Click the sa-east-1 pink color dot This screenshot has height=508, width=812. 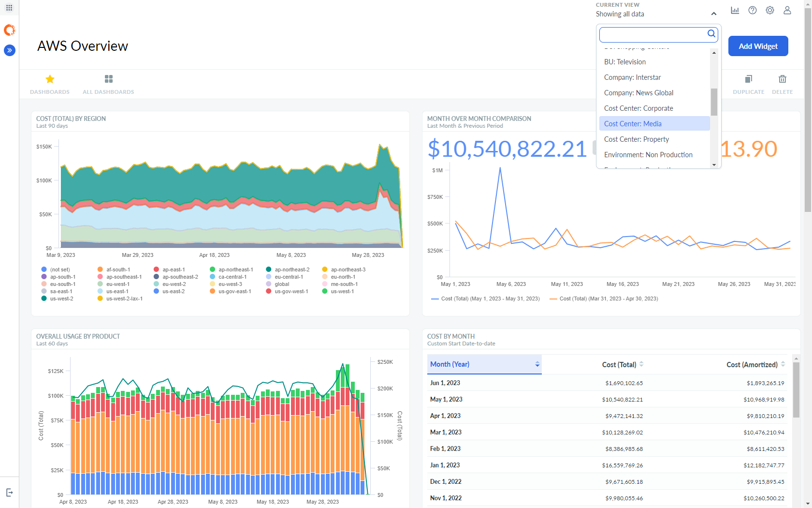coord(44,291)
